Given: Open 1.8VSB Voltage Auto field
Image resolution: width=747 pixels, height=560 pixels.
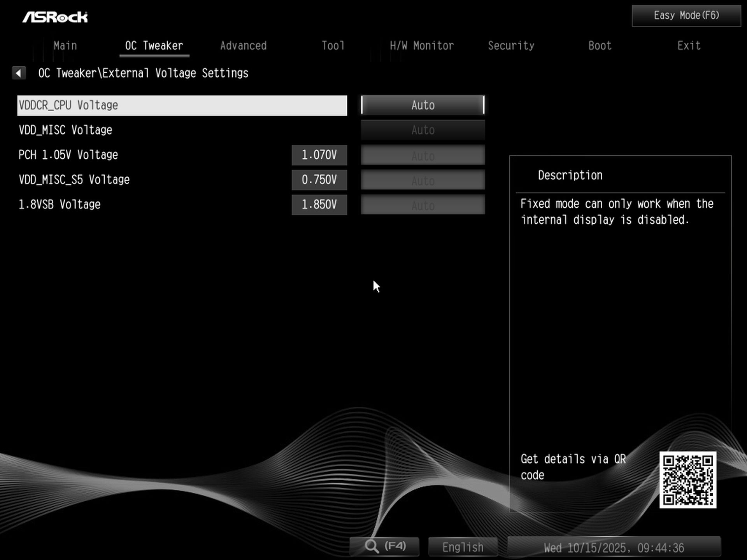Looking at the screenshot, I should (x=423, y=205).
